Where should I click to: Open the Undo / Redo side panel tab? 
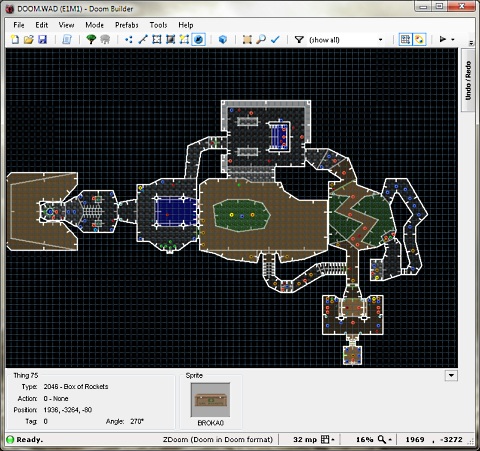point(468,80)
